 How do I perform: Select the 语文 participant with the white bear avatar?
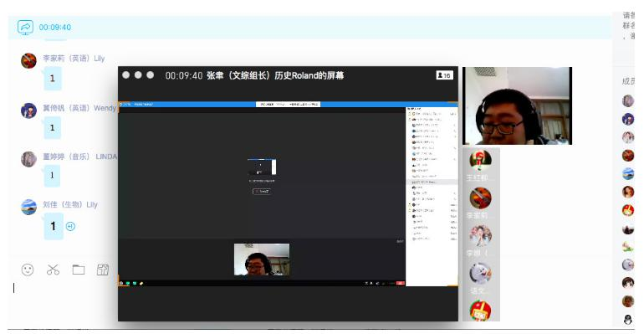click(481, 279)
